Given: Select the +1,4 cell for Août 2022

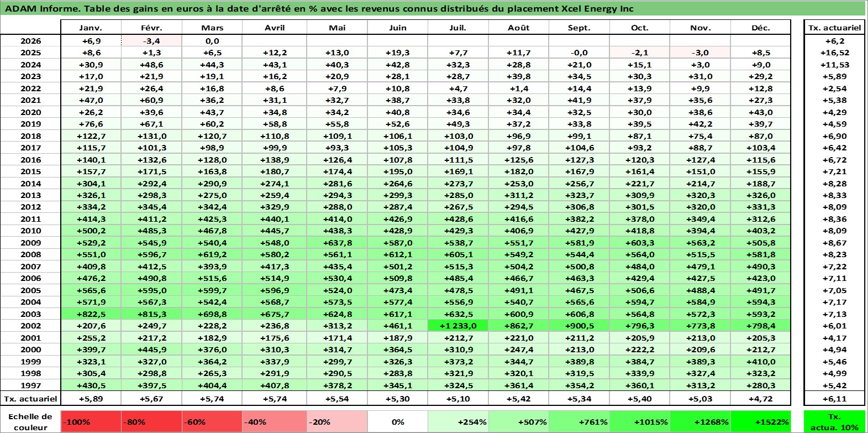Looking at the screenshot, I should point(519,88).
